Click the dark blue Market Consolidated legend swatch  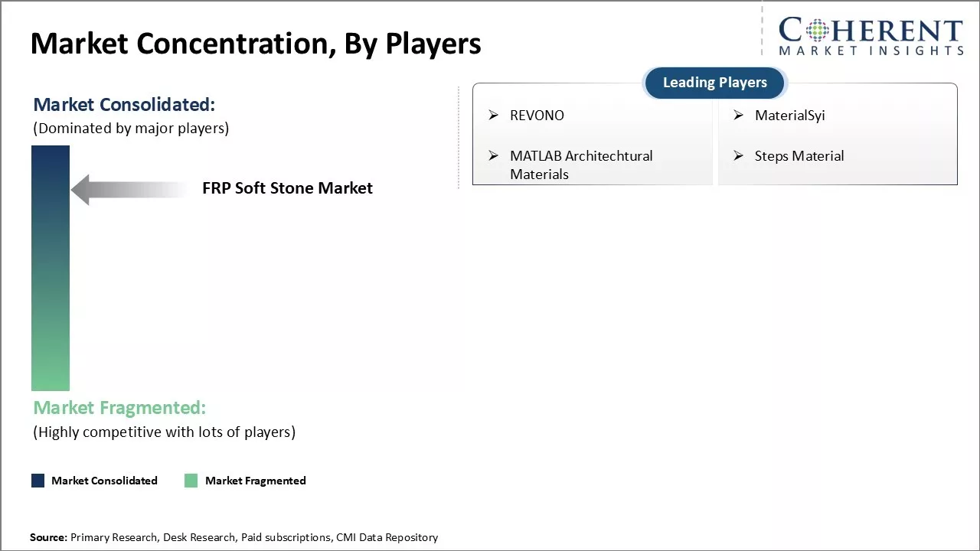pyautogui.click(x=38, y=481)
